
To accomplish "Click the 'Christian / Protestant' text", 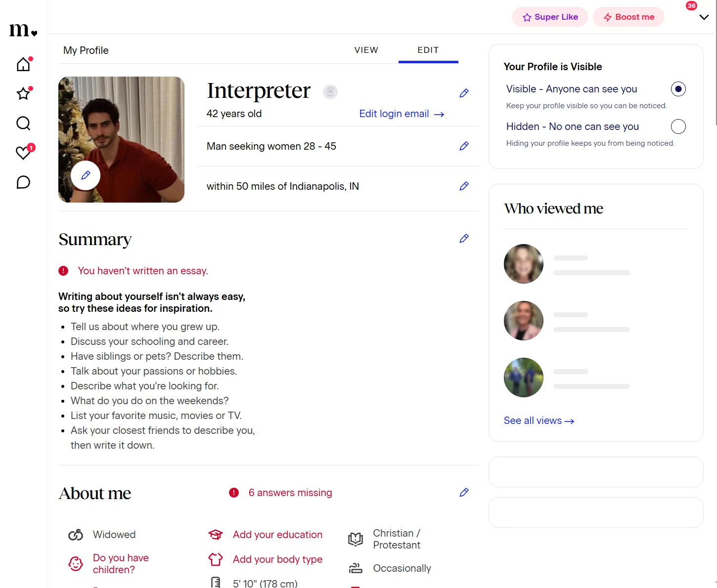I will coord(397,539).
